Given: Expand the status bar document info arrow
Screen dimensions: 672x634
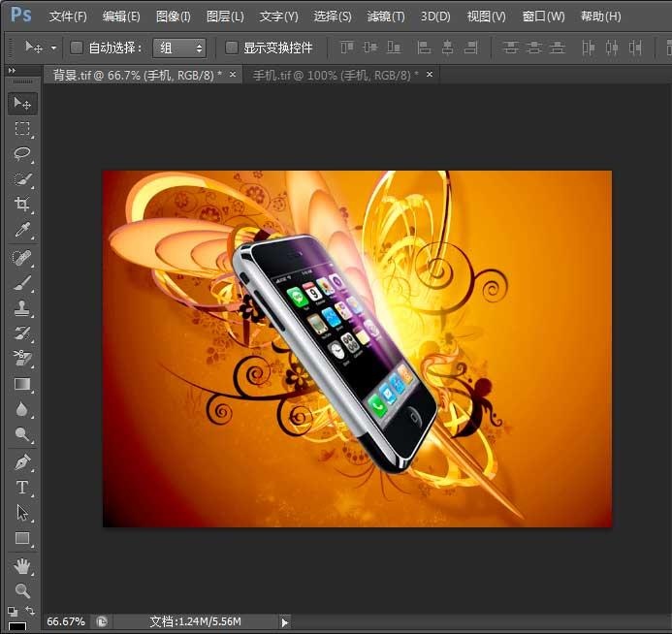Looking at the screenshot, I should click(284, 621).
